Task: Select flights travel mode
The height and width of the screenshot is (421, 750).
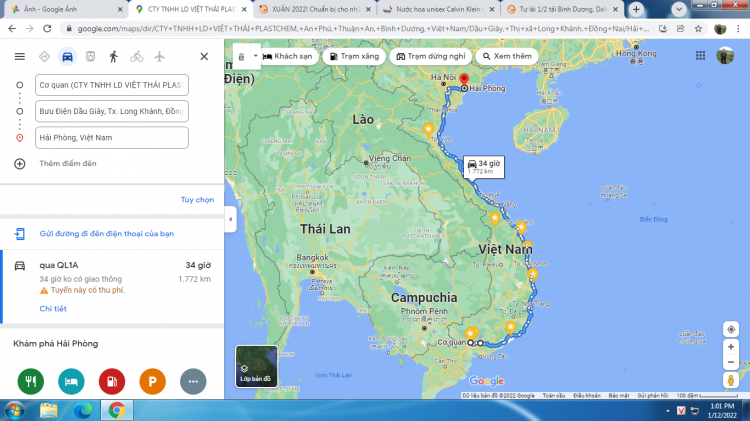Action: tap(159, 56)
